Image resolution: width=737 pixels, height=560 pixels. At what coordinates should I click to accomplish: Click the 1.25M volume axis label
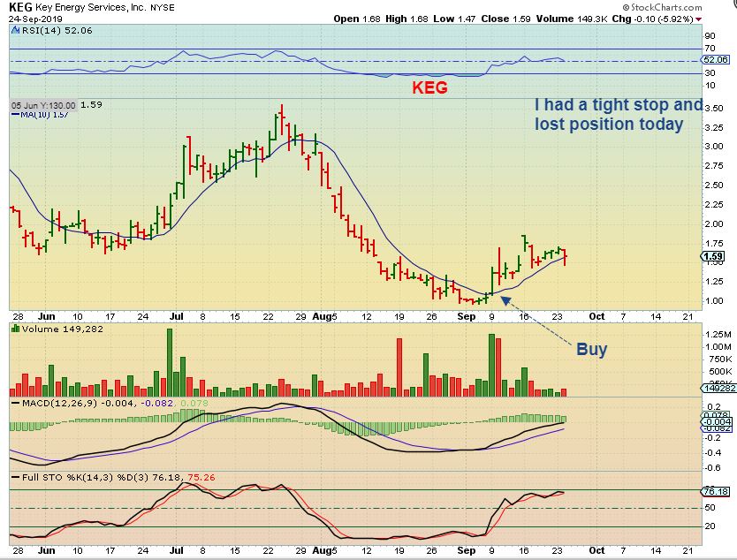718,335
